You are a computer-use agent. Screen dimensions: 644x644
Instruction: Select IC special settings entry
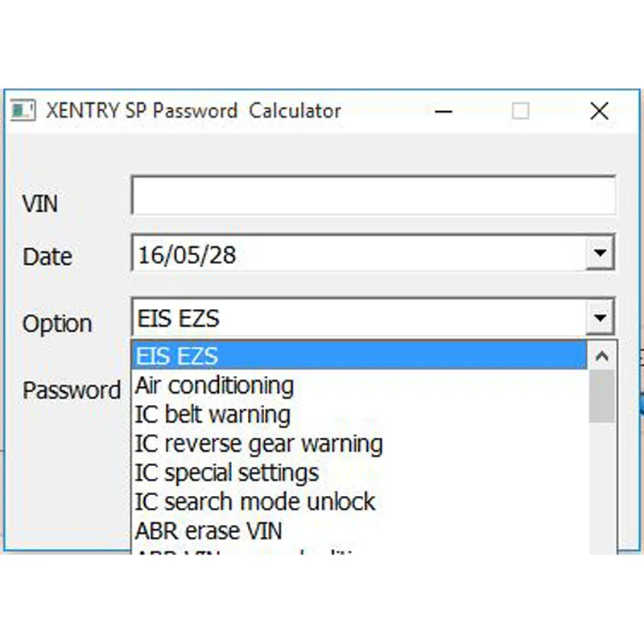click(x=359, y=473)
